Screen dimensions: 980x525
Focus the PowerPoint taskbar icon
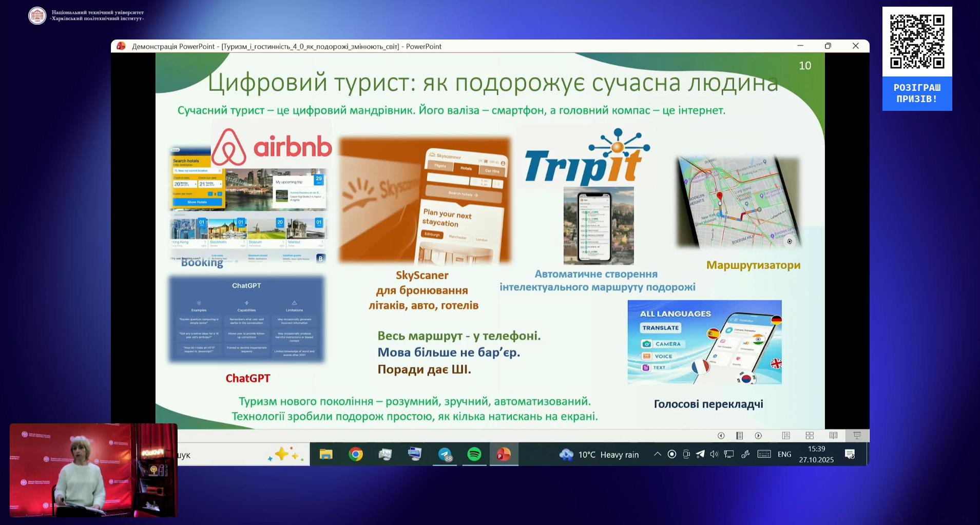(x=504, y=454)
